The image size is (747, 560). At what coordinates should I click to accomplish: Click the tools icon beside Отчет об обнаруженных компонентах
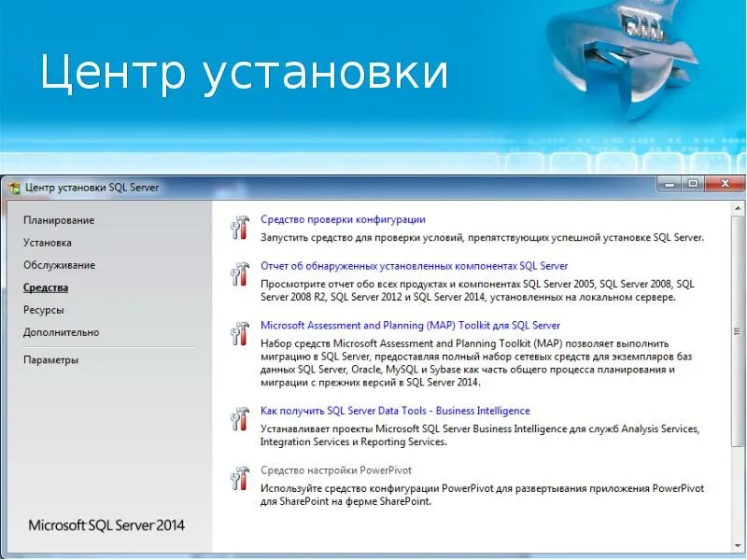240,273
